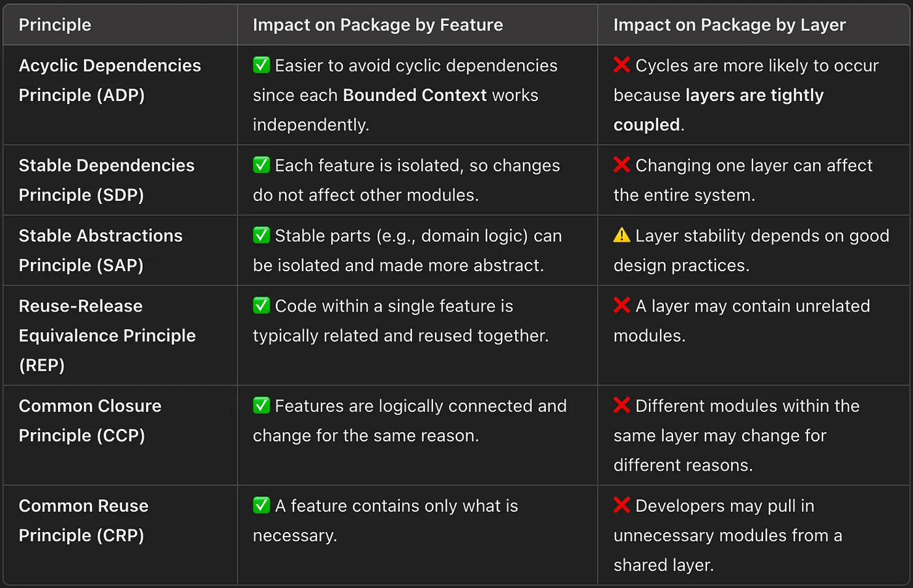The height and width of the screenshot is (588, 913).
Task: Click the green checkmark in the ADP row
Action: tap(262, 65)
